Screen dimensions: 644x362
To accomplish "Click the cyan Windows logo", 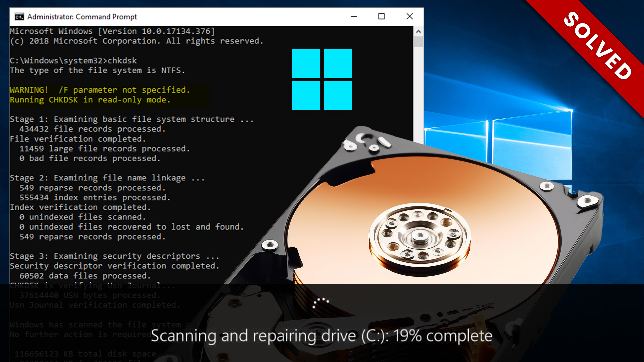I will tap(322, 79).
